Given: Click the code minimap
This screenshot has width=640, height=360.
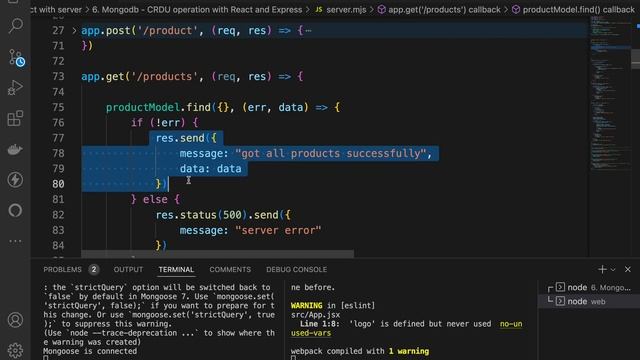Looking at the screenshot, I should (610, 94).
